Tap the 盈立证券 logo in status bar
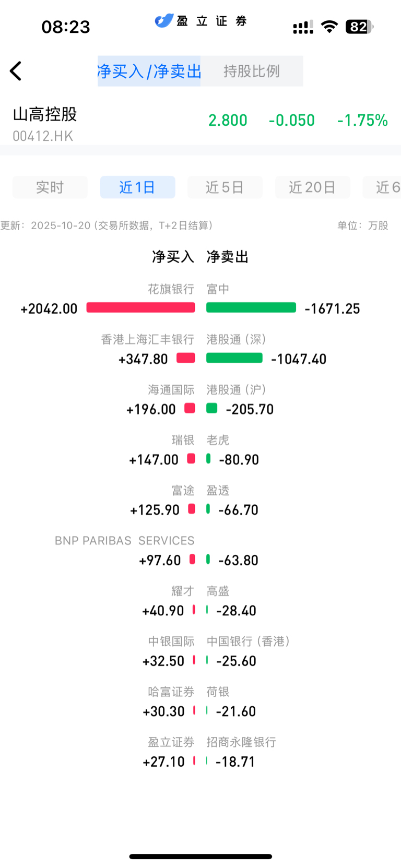The height and width of the screenshot is (868, 401). tap(201, 21)
